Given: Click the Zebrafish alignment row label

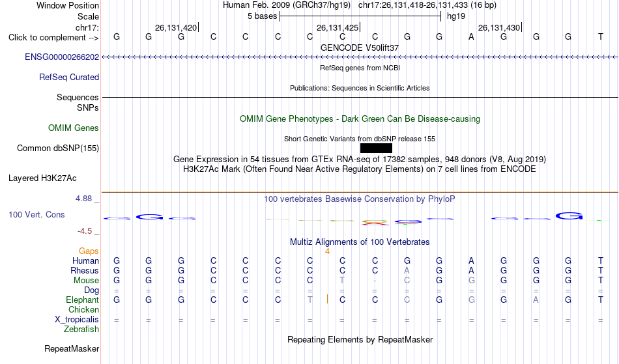Looking at the screenshot, I should coord(81,329).
